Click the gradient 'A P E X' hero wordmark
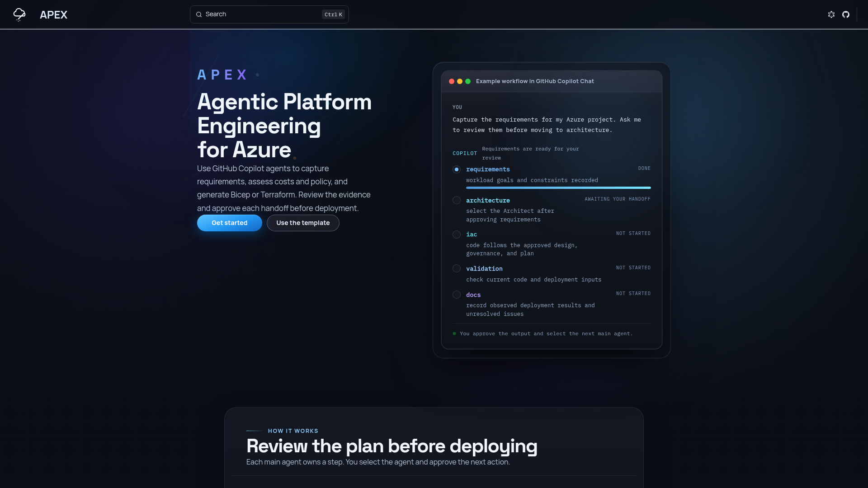The image size is (868, 488). pyautogui.click(x=222, y=75)
